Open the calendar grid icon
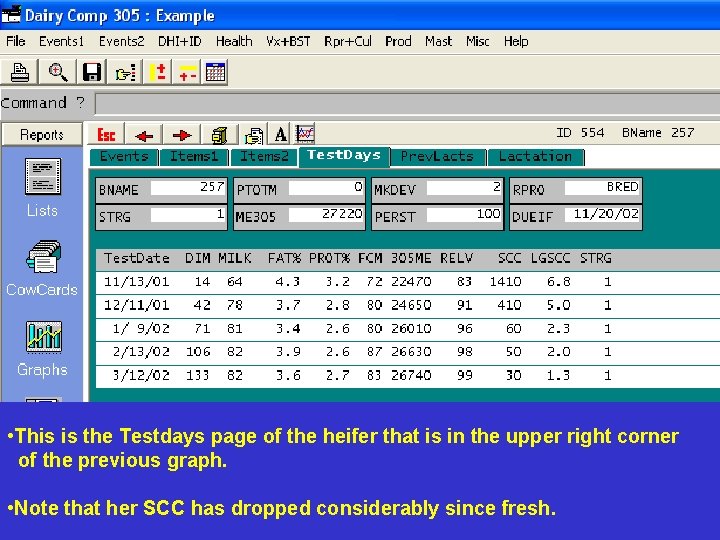 click(x=215, y=72)
